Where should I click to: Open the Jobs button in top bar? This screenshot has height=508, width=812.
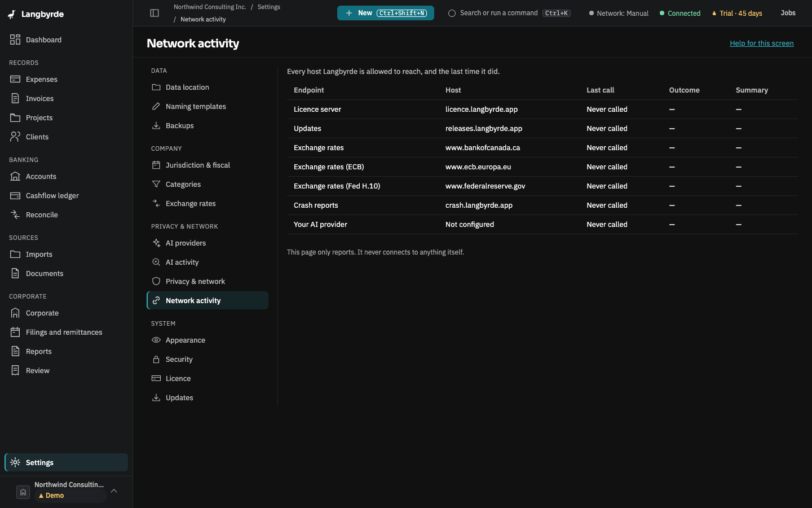pos(788,13)
